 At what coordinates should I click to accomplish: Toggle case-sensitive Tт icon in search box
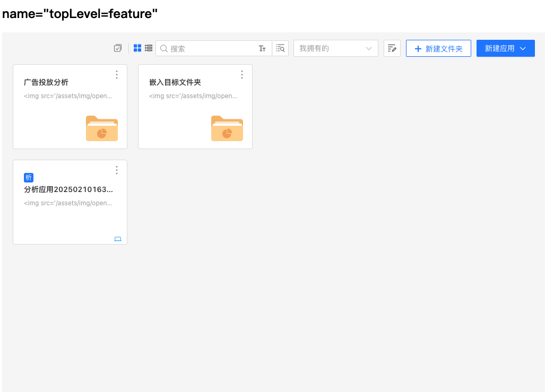262,48
